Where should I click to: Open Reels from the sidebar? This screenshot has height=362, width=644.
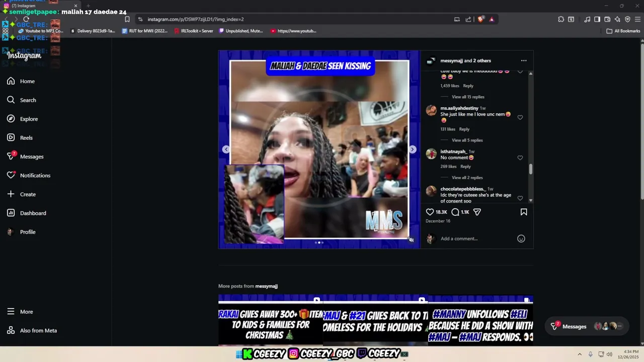(x=20, y=138)
